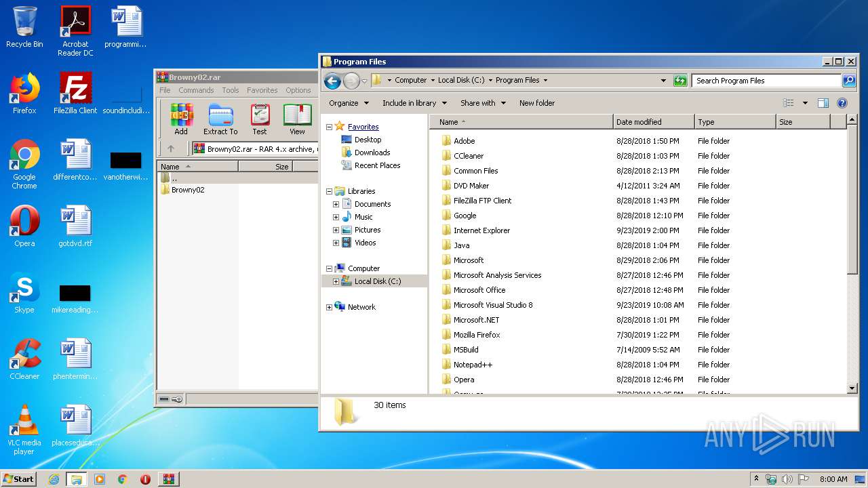
Task: Sort by Type column header
Action: (x=735, y=122)
